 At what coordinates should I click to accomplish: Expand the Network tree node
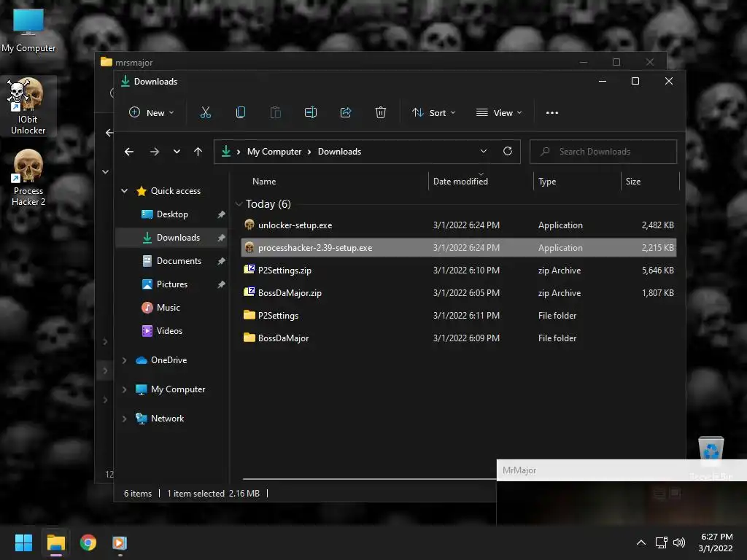[x=124, y=419]
